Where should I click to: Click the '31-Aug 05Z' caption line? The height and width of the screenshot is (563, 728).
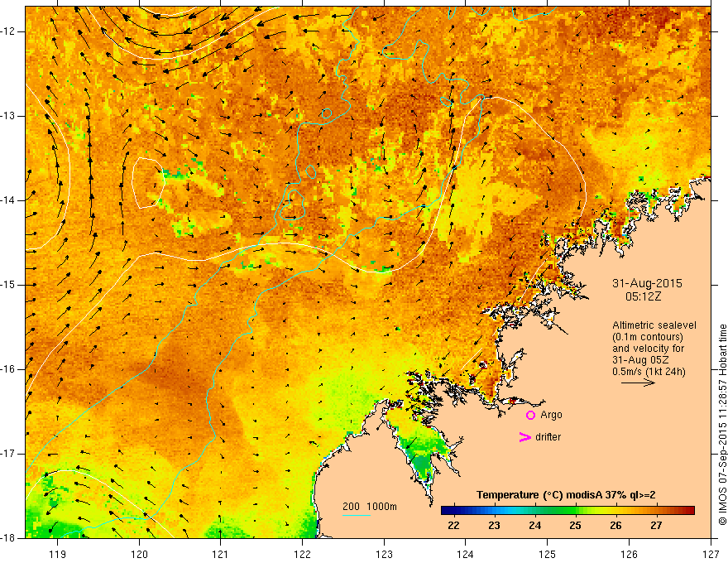point(640,360)
